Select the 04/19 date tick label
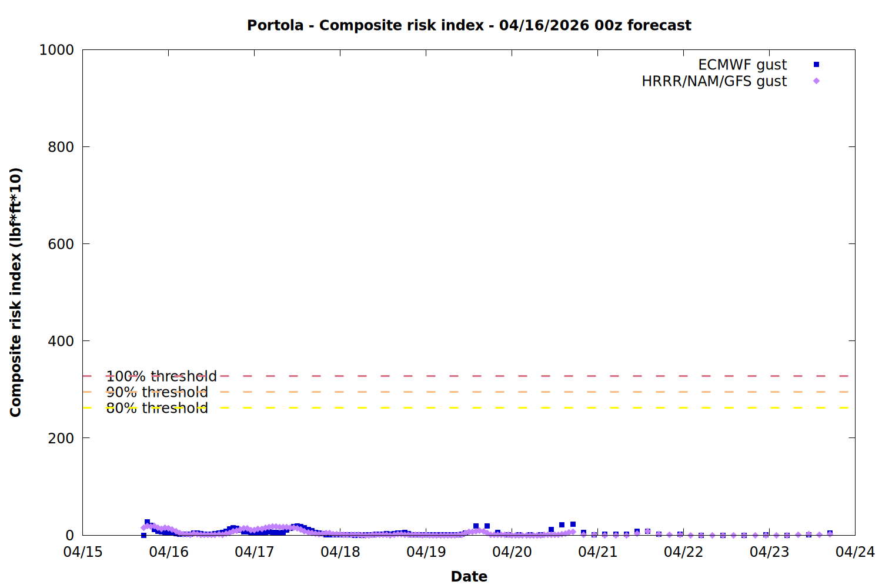This screenshot has height=588, width=882. (426, 552)
